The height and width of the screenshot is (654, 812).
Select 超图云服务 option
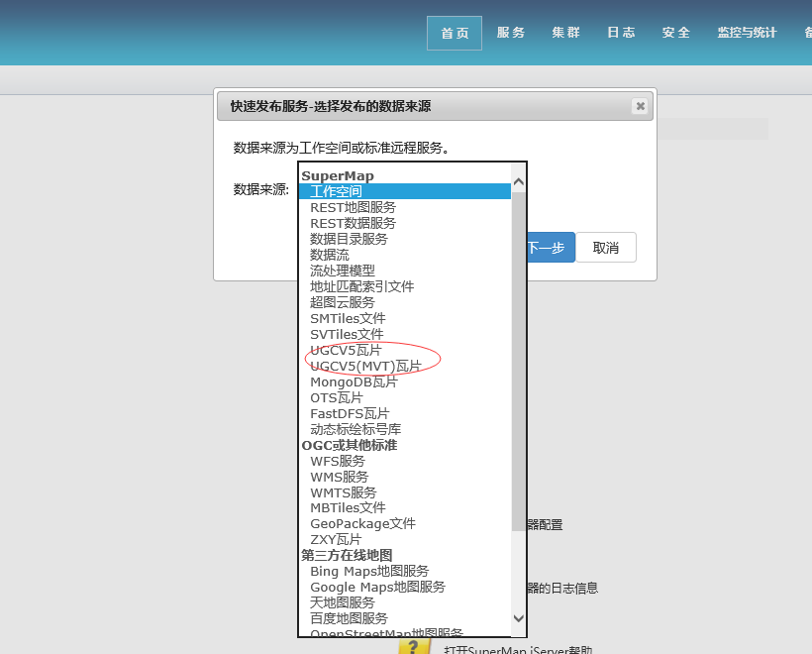(x=405, y=302)
